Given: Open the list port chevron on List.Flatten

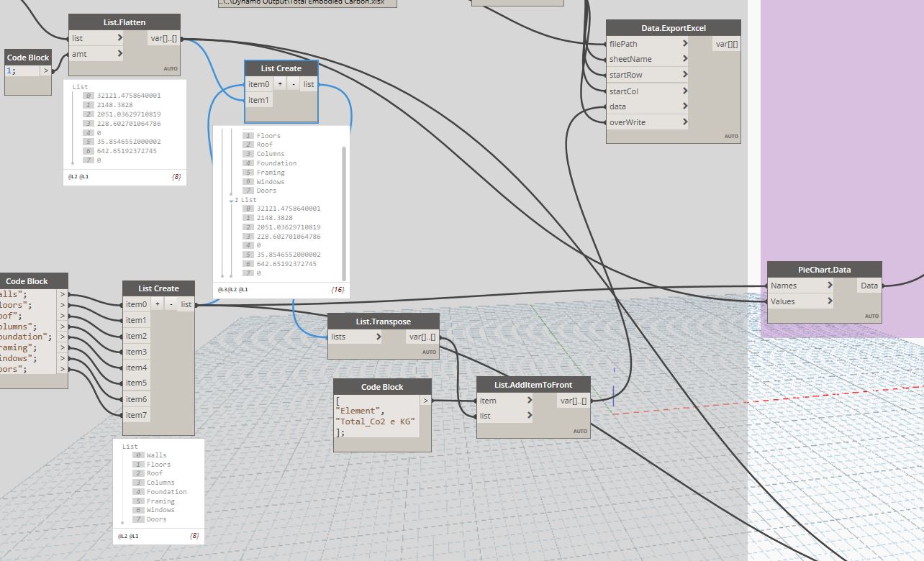Looking at the screenshot, I should click(x=119, y=38).
